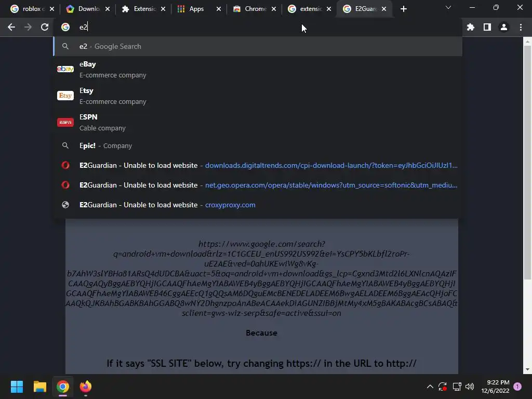
Task: Open the notification badge with count 1
Action: point(517,387)
